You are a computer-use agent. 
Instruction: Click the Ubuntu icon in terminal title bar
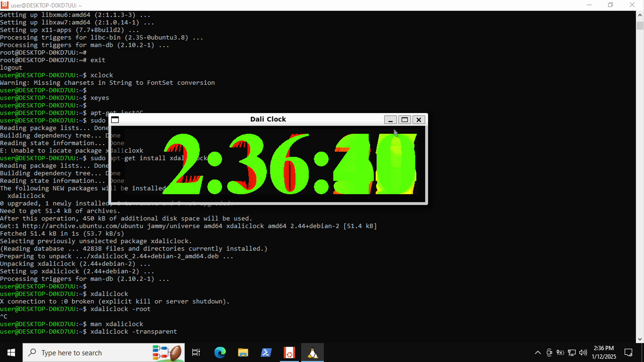click(x=5, y=5)
